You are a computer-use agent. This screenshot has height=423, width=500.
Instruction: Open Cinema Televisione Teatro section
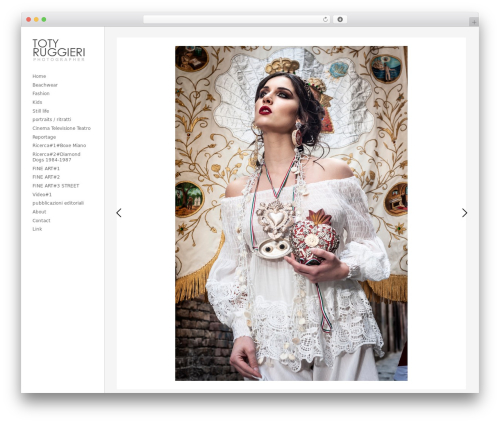tap(61, 128)
